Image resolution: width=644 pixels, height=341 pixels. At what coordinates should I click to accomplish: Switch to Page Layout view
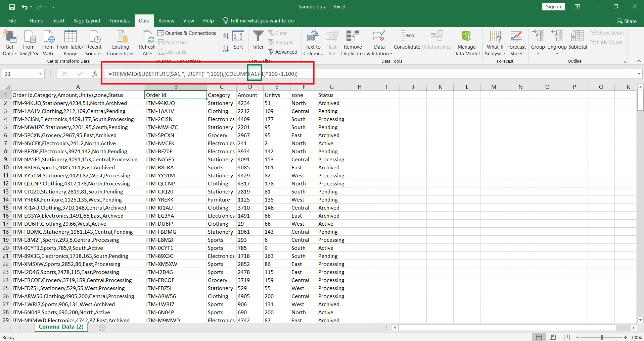click(553, 337)
